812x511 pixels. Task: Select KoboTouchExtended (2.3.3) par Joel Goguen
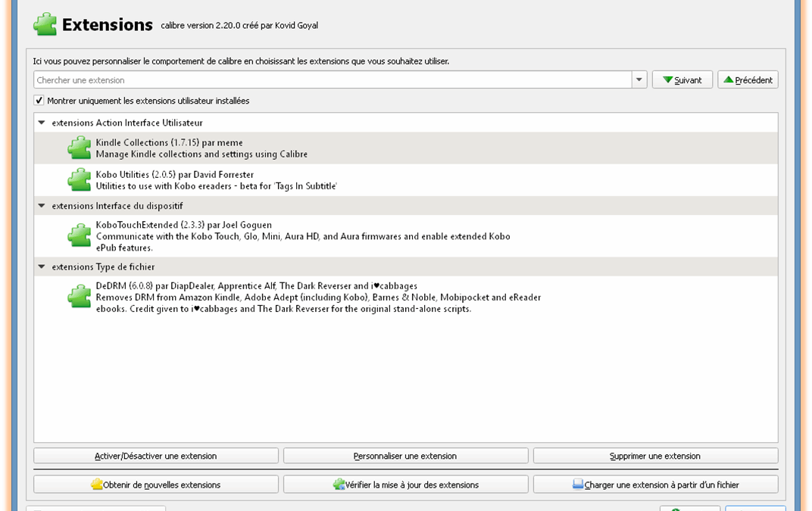[x=406, y=236]
